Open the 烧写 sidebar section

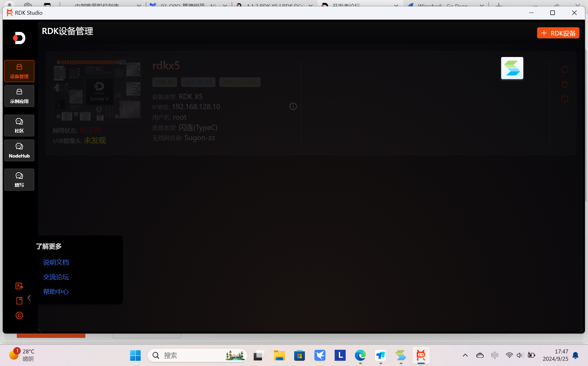pos(19,180)
